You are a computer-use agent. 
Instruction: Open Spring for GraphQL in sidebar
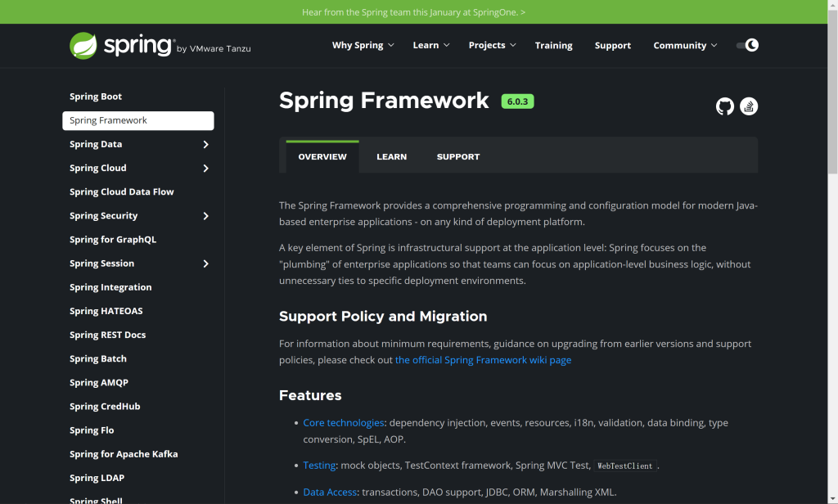pos(113,240)
